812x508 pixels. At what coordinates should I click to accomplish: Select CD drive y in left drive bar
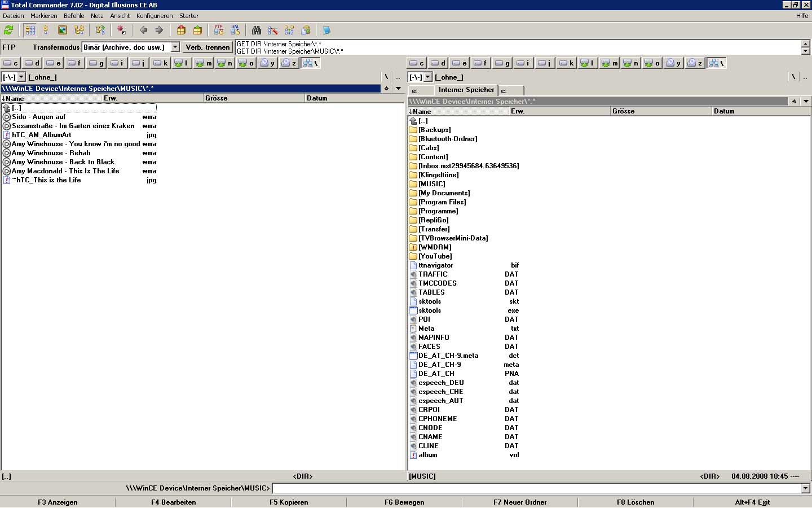click(267, 63)
